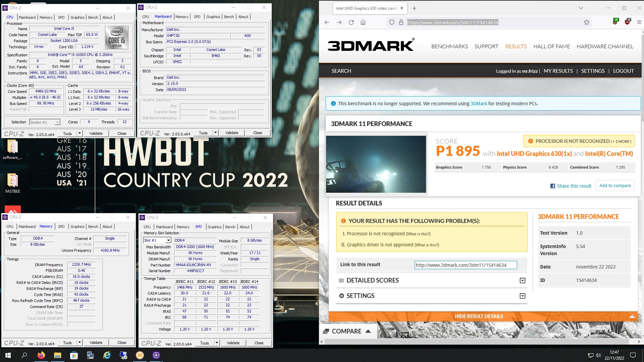This screenshot has height=362, width=644.
Task: Open 'What is this?' for processor not recognized
Action: pyautogui.click(x=418, y=234)
